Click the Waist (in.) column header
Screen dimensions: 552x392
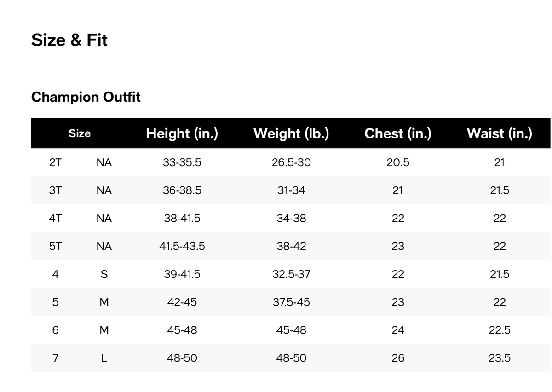click(x=500, y=133)
